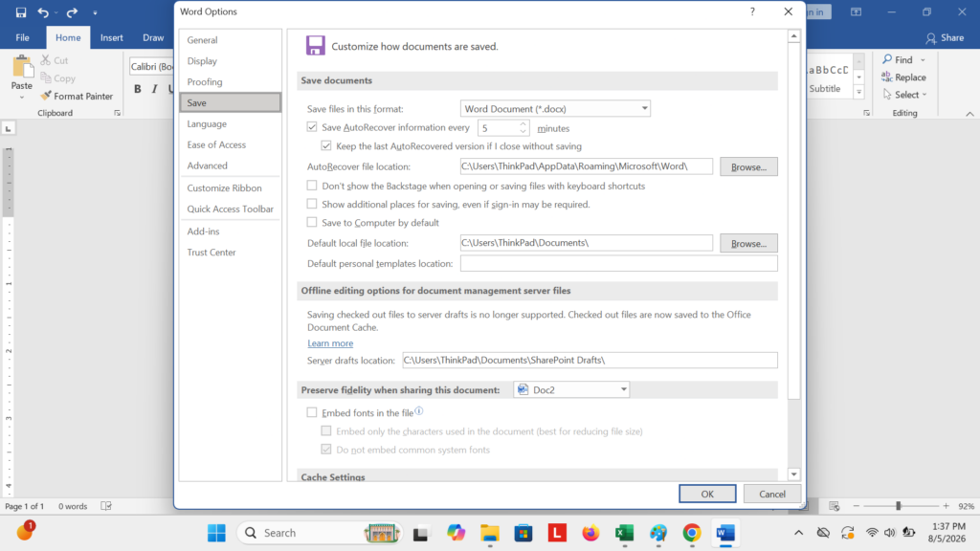Switch to the Insert ribbon tab
The width and height of the screenshot is (980, 551).
point(111,37)
